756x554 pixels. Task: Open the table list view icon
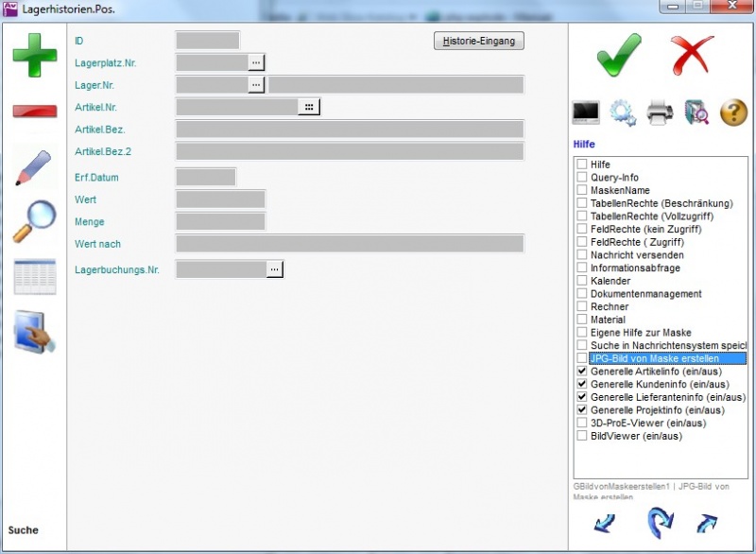(34, 277)
